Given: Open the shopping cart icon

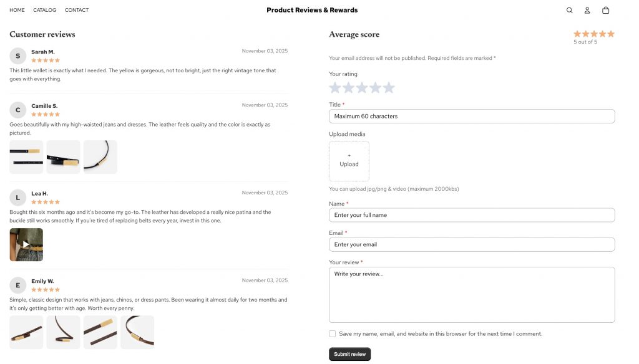Looking at the screenshot, I should pos(604,10).
